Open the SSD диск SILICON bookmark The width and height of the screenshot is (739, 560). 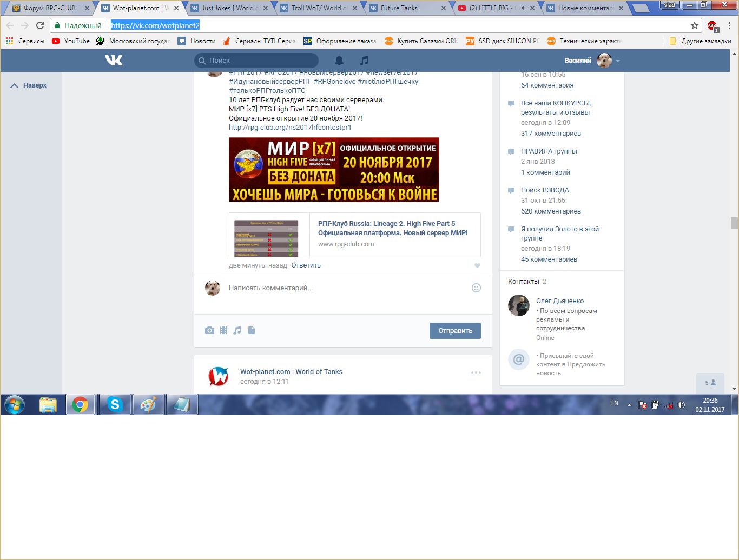[503, 41]
